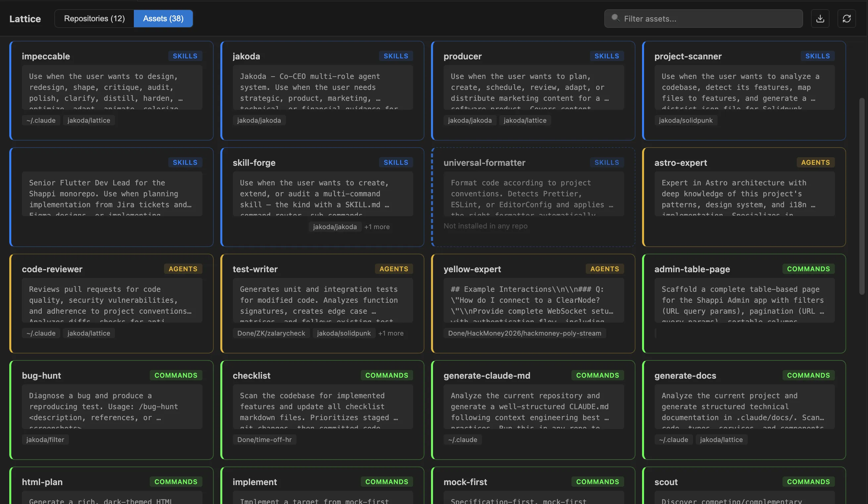Open the mock-first command card
Screen dimensions: 868x504
[x=533, y=486]
